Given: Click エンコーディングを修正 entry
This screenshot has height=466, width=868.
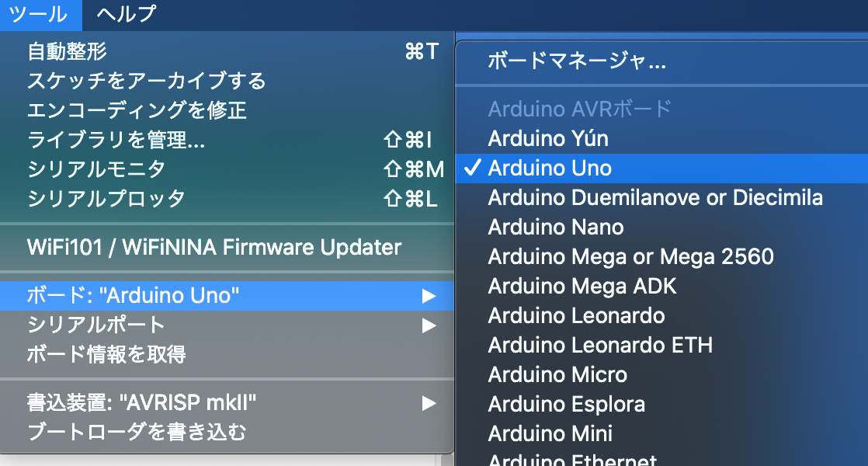Looking at the screenshot, I should 137,110.
